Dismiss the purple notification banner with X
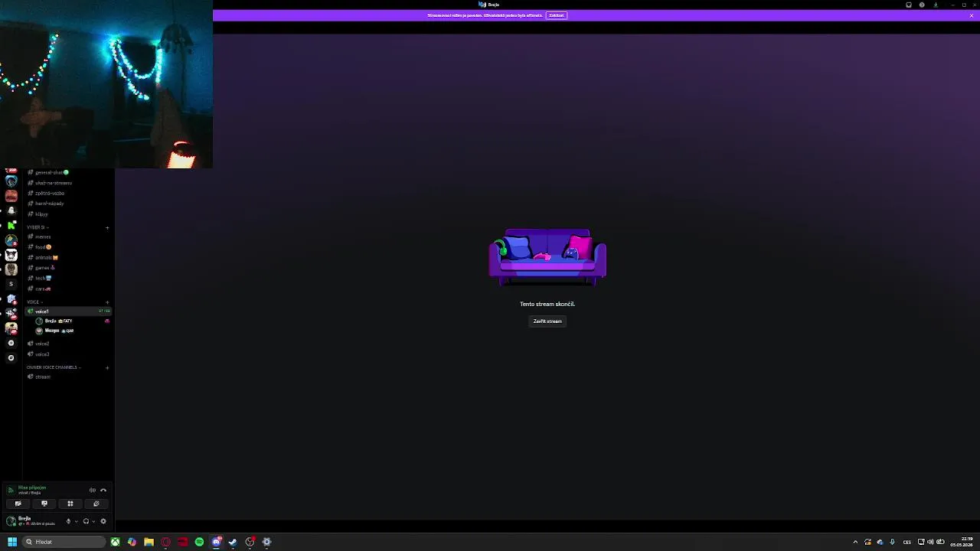The width and height of the screenshot is (980, 551). pyautogui.click(x=972, y=15)
